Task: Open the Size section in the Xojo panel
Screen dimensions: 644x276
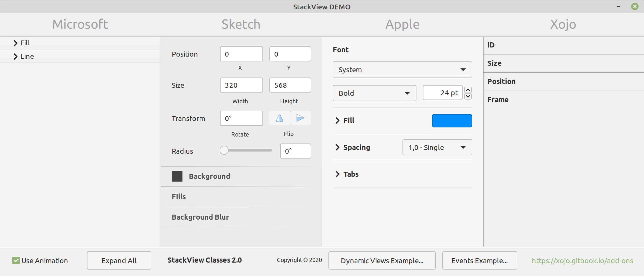Action: click(563, 63)
